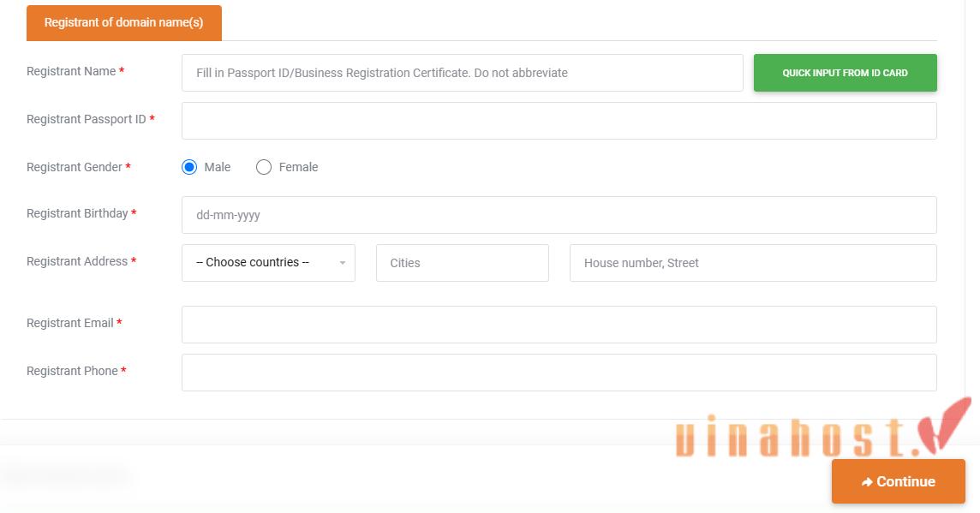Focus the House number, Street field
This screenshot has width=980, height=513.
752,263
